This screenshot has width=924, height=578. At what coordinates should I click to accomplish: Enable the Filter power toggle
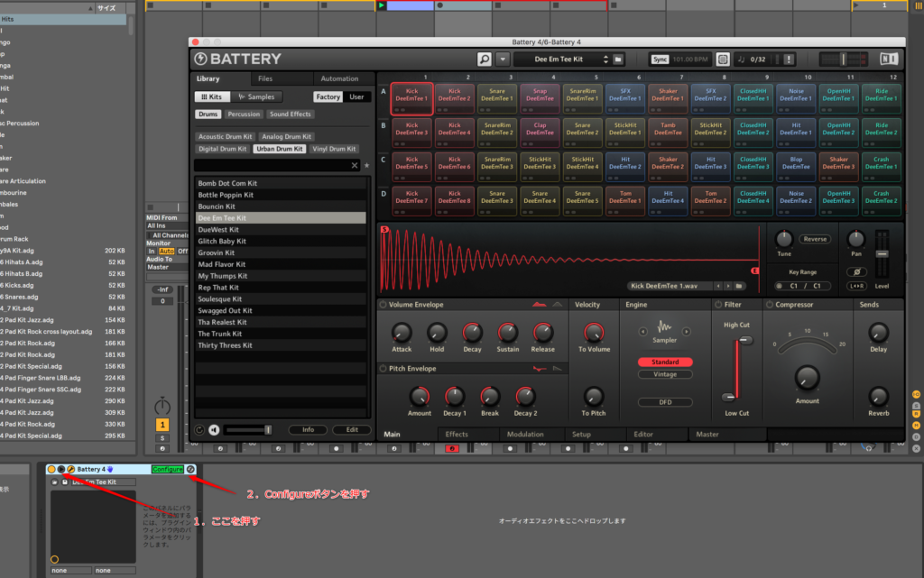pyautogui.click(x=717, y=305)
